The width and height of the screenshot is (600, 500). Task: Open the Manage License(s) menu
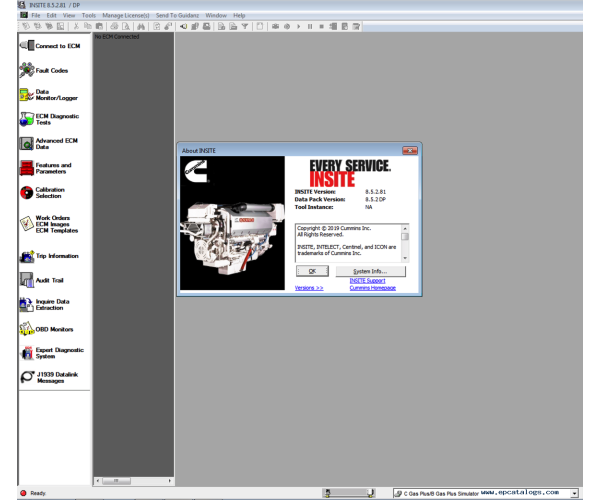126,15
